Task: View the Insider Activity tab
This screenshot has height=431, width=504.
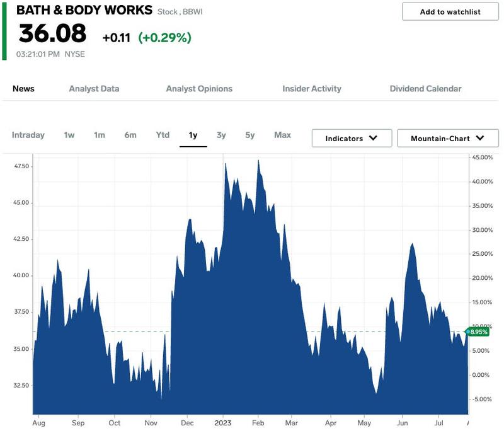Action: pos(312,89)
